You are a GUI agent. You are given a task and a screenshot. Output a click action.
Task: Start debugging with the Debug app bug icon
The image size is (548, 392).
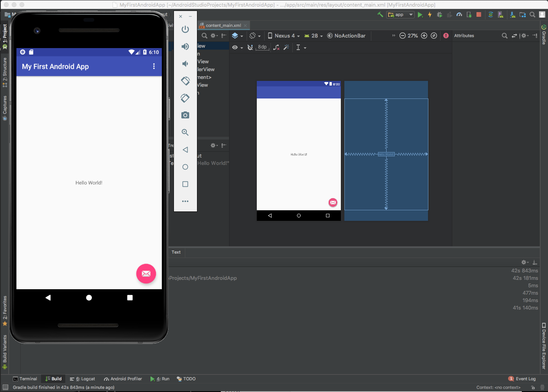439,14
